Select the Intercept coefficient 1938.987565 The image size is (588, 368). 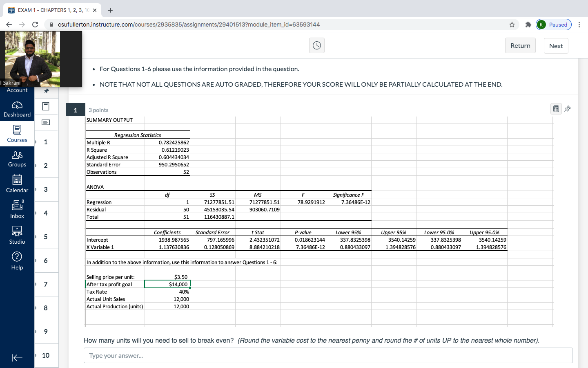(174, 240)
